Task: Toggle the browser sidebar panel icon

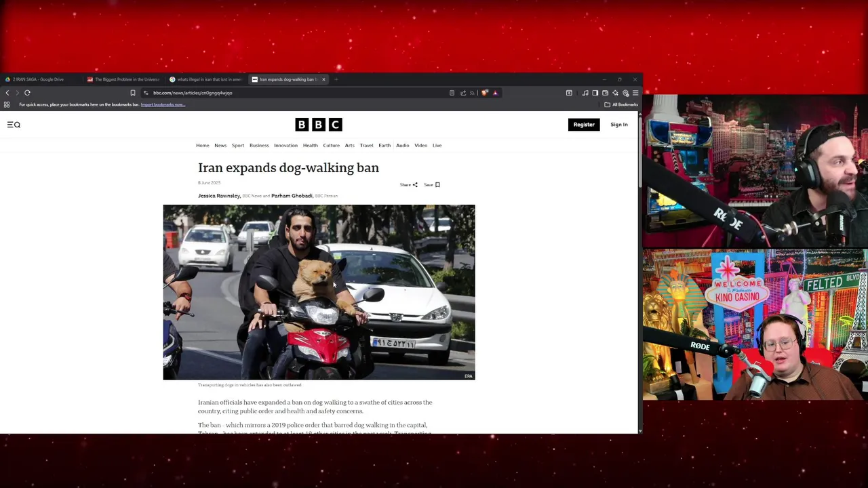Action: tap(595, 93)
